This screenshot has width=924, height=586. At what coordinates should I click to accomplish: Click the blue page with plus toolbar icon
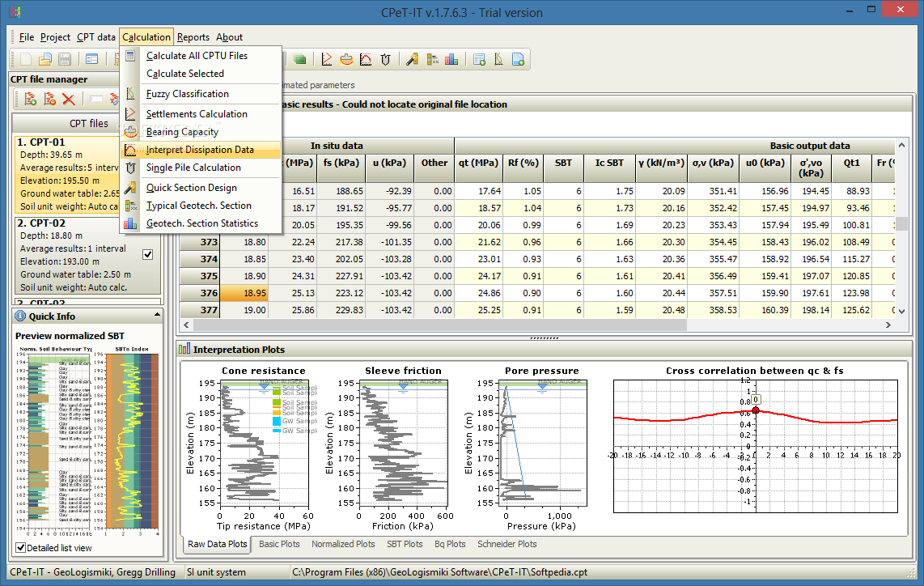518,59
